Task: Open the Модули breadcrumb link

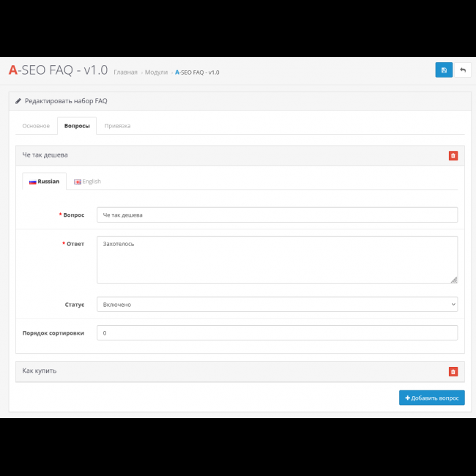Action: [x=156, y=72]
